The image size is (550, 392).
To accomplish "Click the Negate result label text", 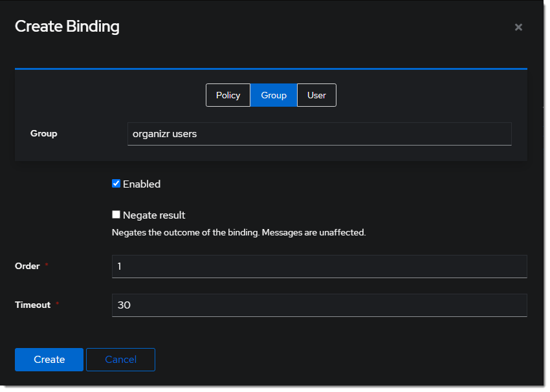I will coord(154,215).
